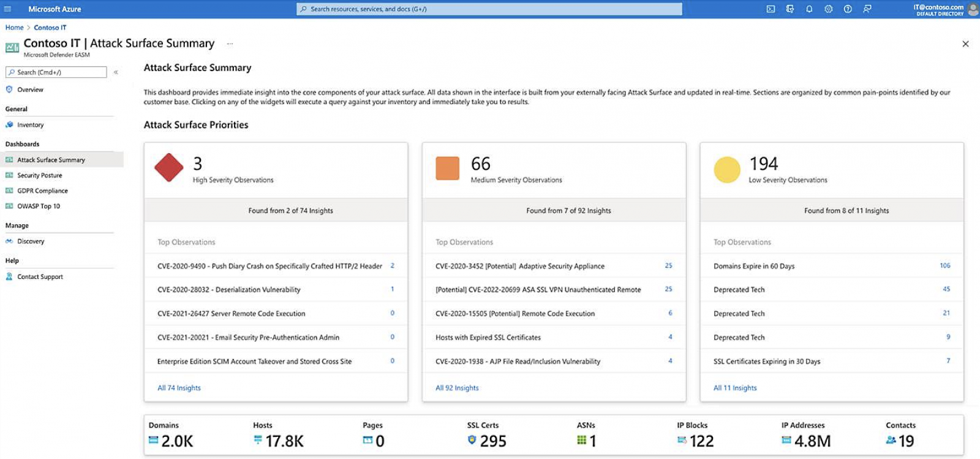Select Security Posture in the sidebar
This screenshot has width=980, height=459.
pyautogui.click(x=40, y=175)
